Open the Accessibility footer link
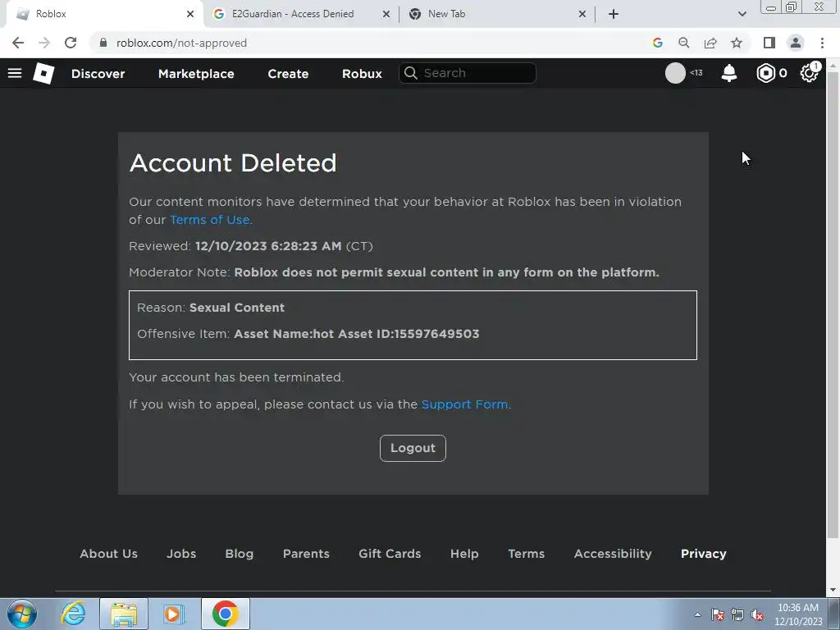This screenshot has width=840, height=630. coord(613,554)
